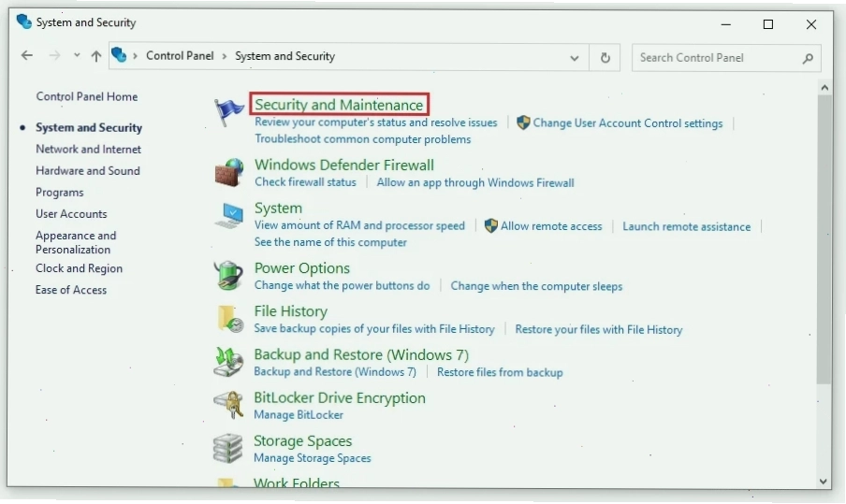The height and width of the screenshot is (504, 846).
Task: Open Security and Maintenance heading
Action: pyautogui.click(x=339, y=105)
